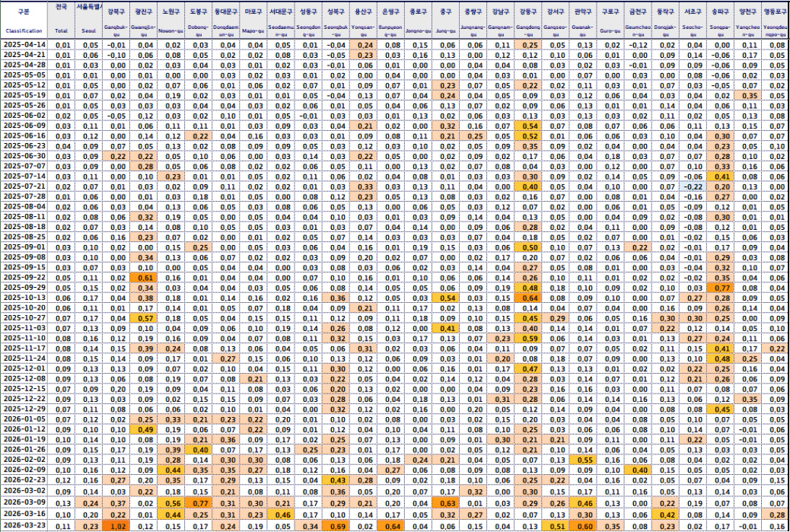Select 0.54 in Jung-gu row 2025-10-13
Image resolution: width=790 pixels, height=532 pixels.
point(445,298)
